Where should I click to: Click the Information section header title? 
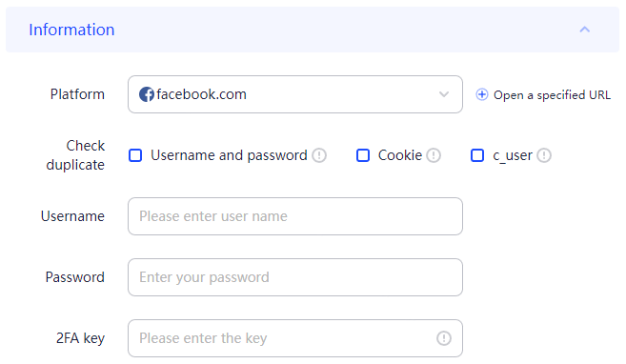(71, 30)
